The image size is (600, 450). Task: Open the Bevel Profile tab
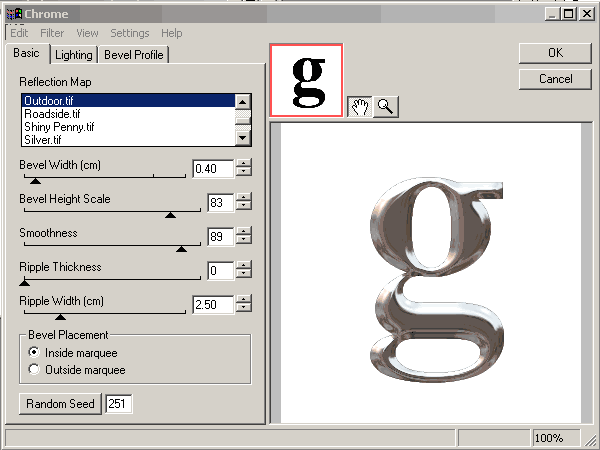136,55
